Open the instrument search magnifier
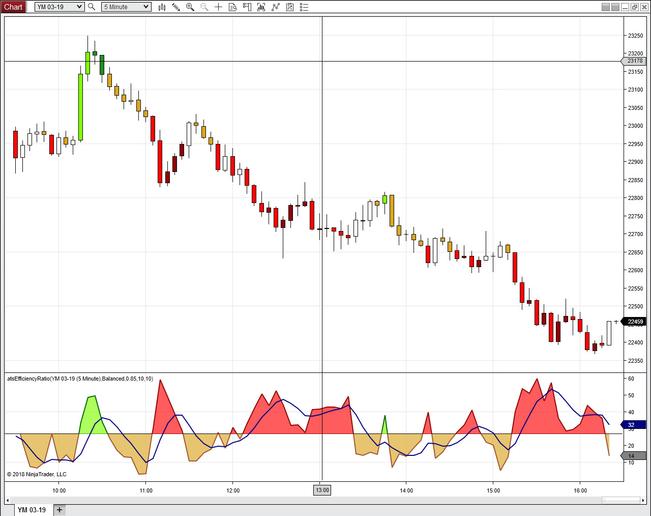651x516 pixels. 92,7
